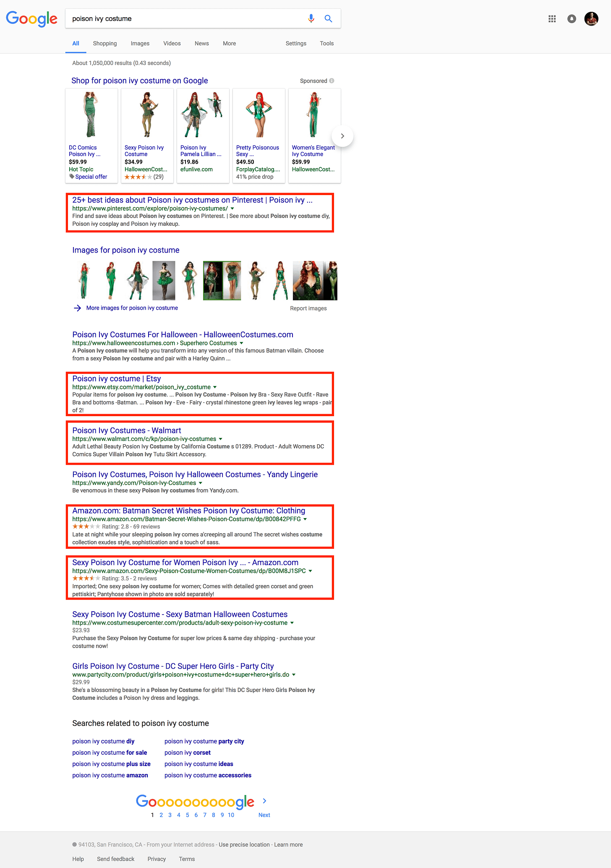Screen dimensions: 611x868
Task: Expand Yandy result URL dropdown arrow
Action: pos(201,483)
